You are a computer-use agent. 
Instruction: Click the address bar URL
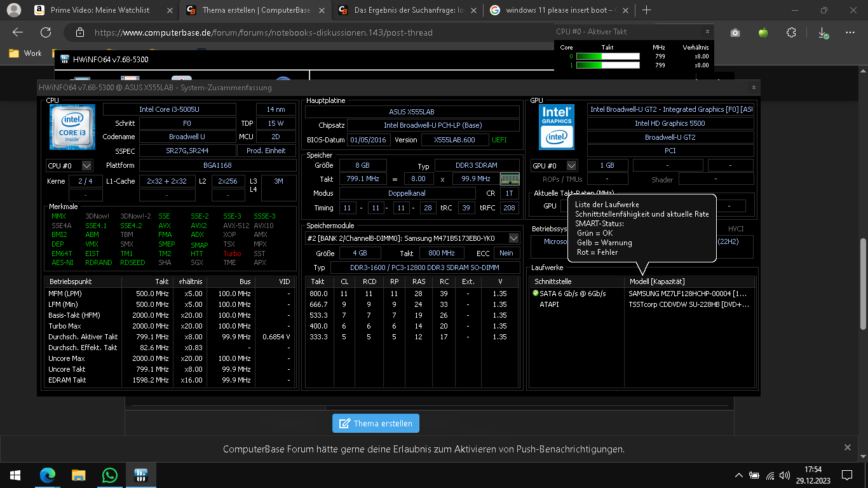tap(264, 32)
